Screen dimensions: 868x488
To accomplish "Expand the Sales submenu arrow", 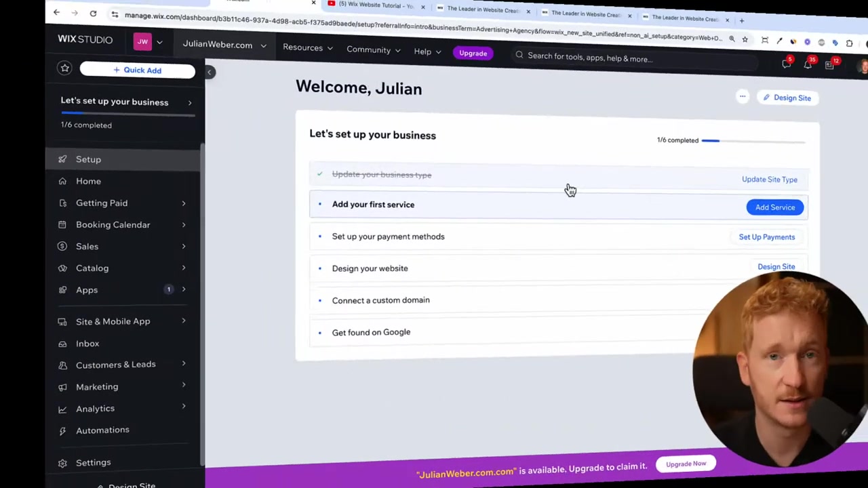I will click(184, 246).
